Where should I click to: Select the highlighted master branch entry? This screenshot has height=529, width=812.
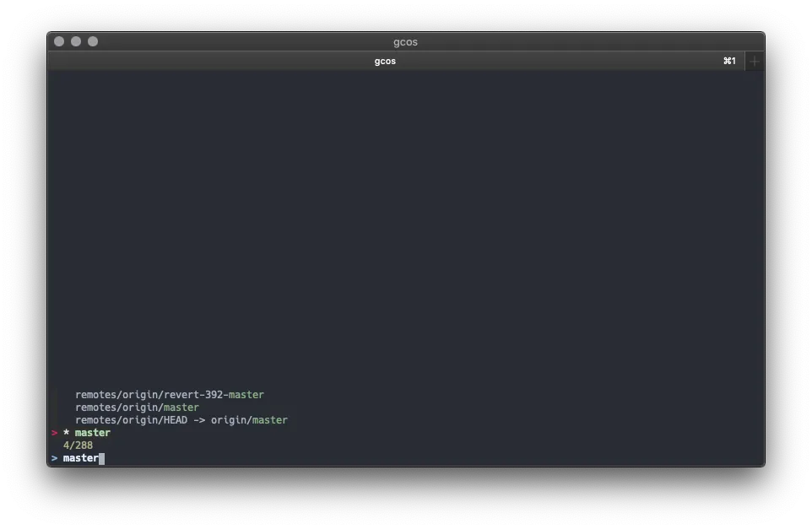pos(92,432)
